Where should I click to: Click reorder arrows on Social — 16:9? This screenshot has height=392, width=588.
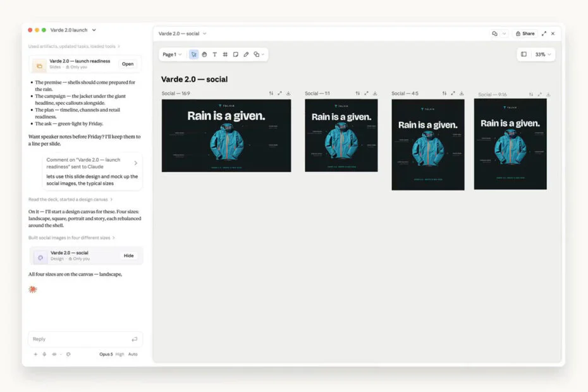(271, 93)
